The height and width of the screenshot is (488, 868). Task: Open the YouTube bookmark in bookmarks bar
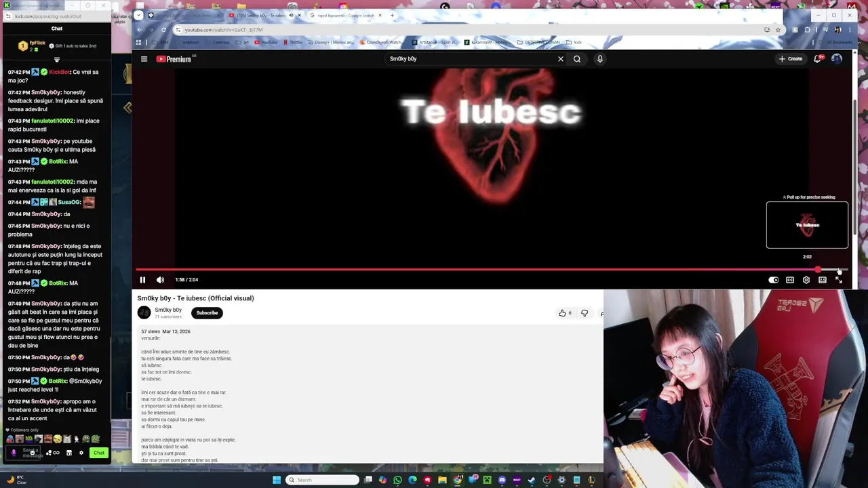(266, 42)
